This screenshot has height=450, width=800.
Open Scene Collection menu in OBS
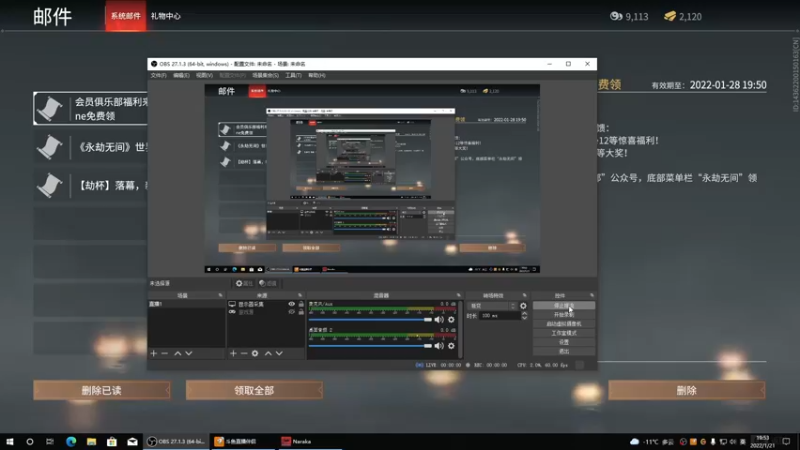(265, 75)
